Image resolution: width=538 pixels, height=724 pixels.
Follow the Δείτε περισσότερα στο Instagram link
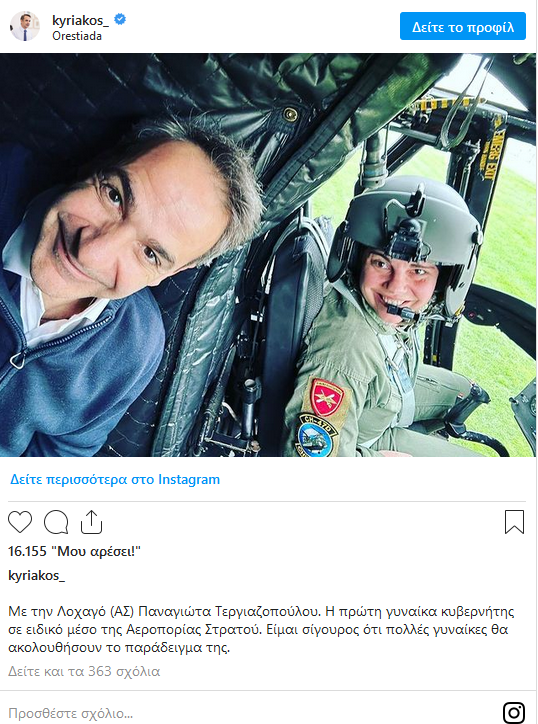pos(115,479)
